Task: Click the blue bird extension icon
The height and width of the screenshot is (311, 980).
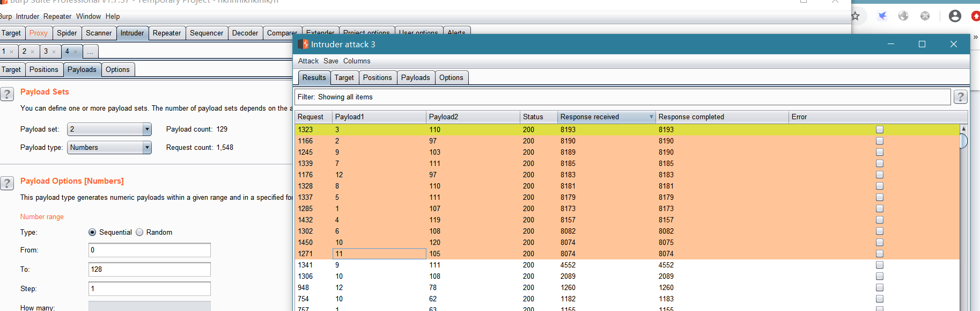Action: (x=882, y=16)
